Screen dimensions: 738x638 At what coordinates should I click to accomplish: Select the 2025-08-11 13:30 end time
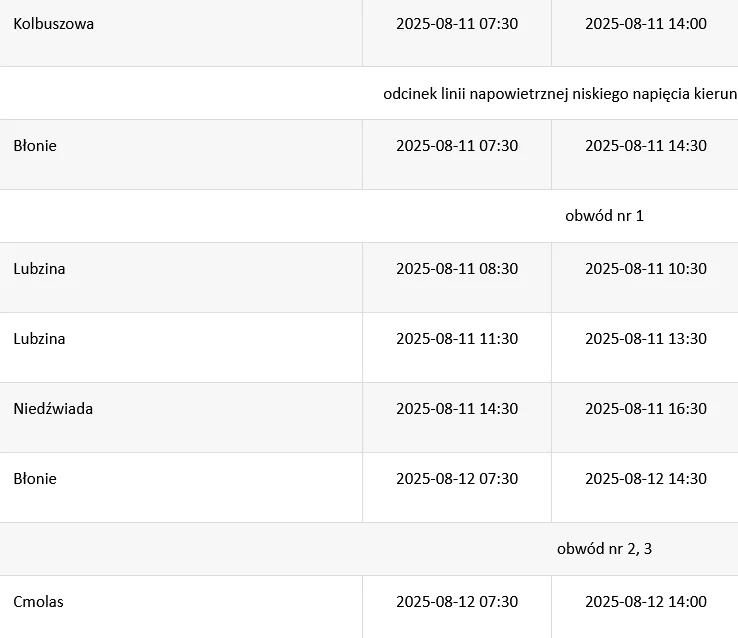[x=645, y=339]
